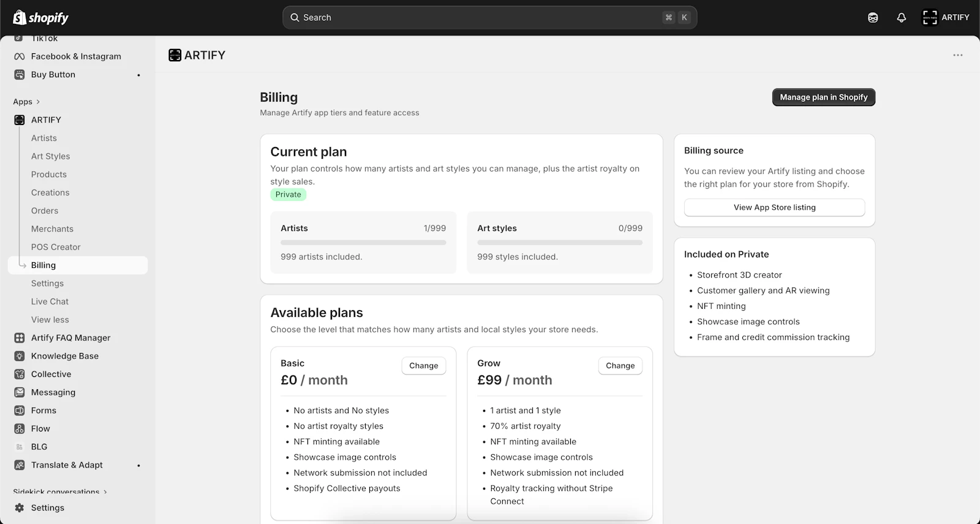Click the Facebook & Instagram channel icon

[x=20, y=56]
